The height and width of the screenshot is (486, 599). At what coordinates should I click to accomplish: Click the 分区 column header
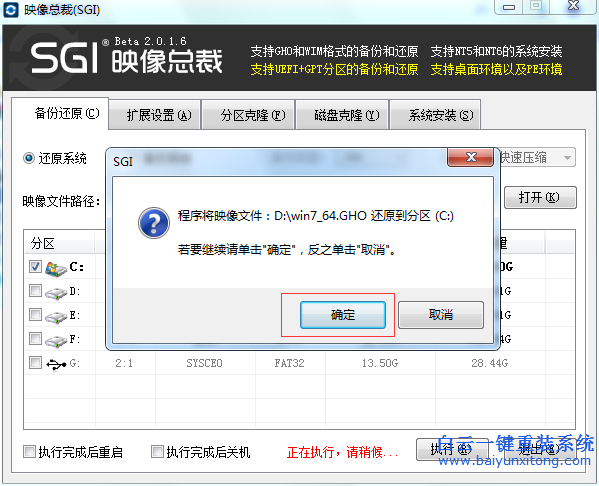[x=60, y=243]
